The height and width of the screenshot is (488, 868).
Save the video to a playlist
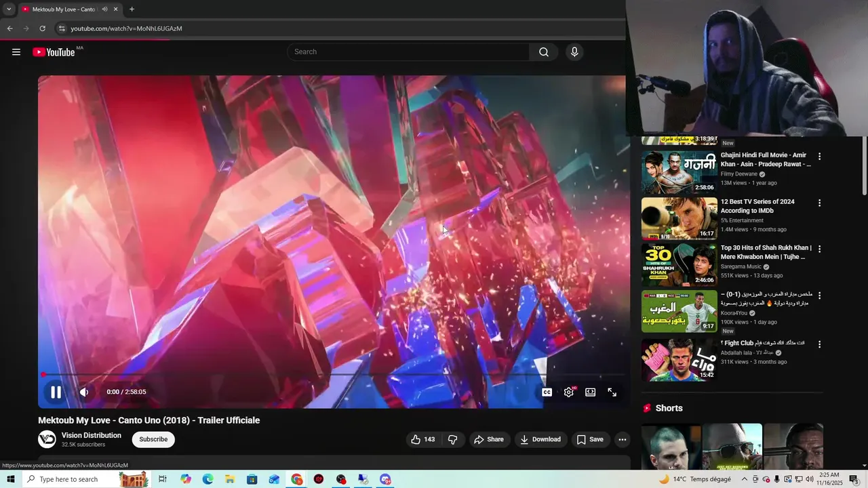click(x=590, y=440)
